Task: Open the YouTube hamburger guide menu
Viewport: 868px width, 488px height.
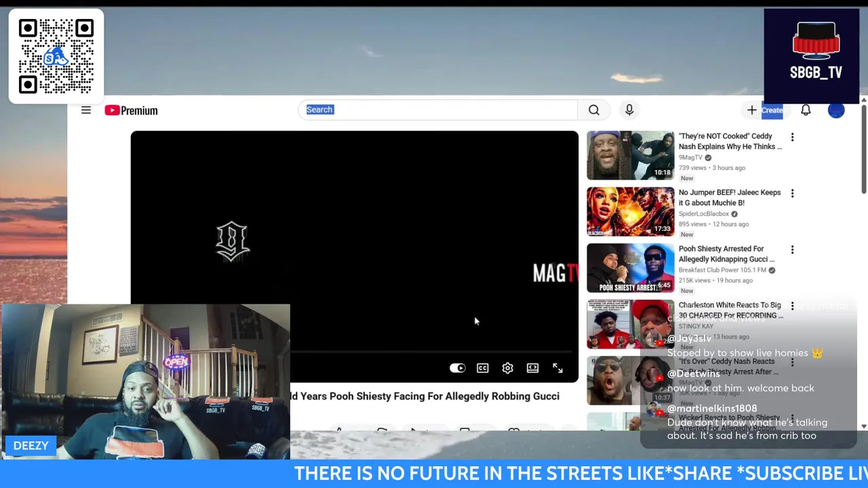Action: [86, 110]
